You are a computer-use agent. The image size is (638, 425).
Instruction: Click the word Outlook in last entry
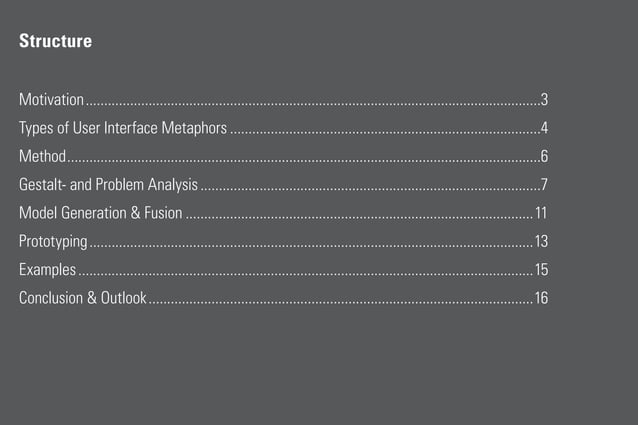coord(123,298)
